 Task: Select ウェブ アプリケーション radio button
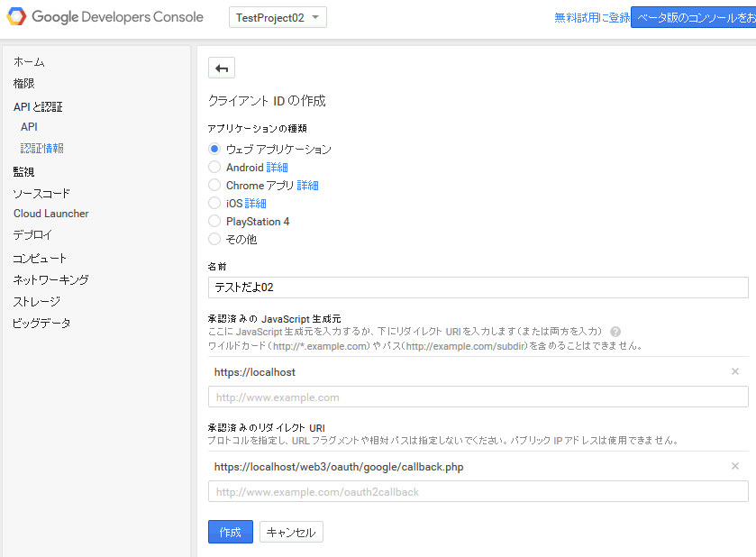(x=214, y=149)
